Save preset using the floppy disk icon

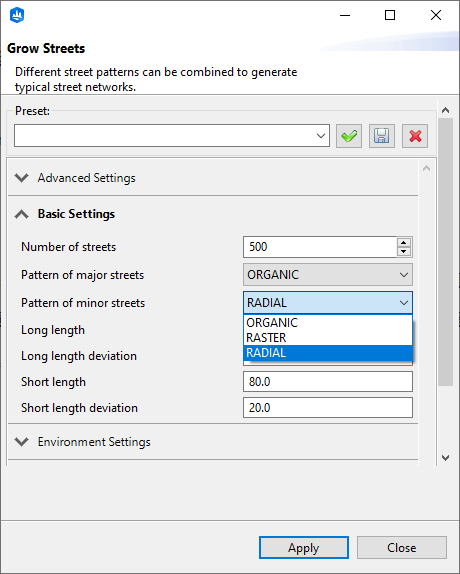click(382, 136)
